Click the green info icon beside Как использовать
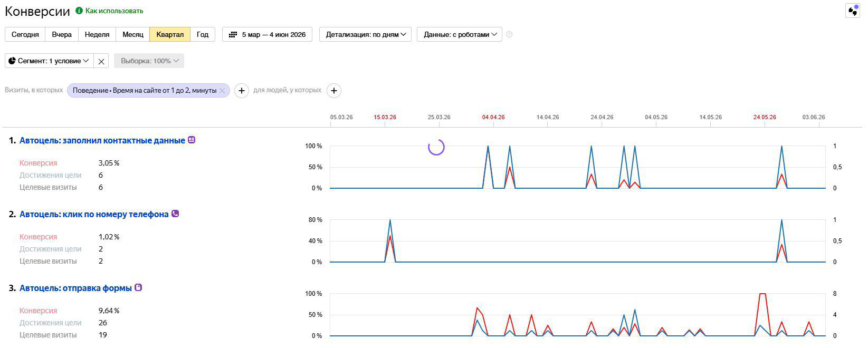868x348 pixels. [79, 11]
